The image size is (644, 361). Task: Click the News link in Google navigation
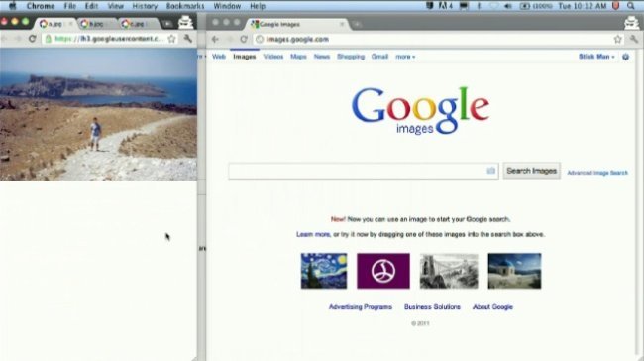point(322,57)
